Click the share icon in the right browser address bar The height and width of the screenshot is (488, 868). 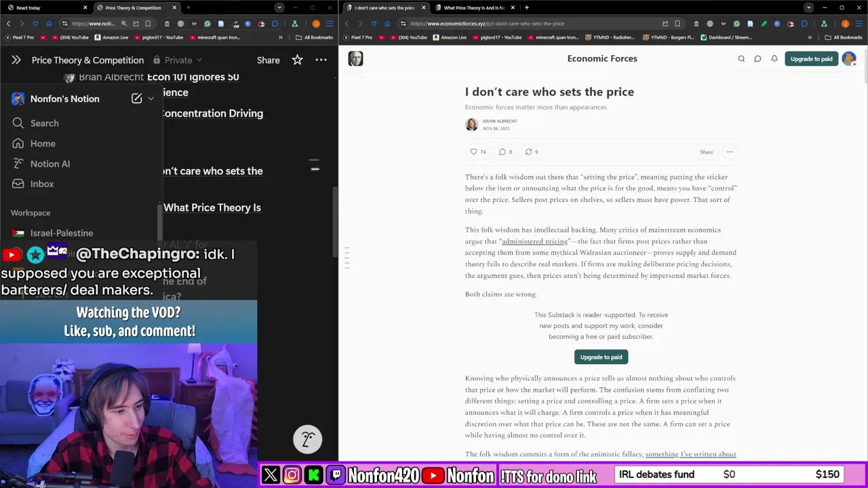pos(665,24)
